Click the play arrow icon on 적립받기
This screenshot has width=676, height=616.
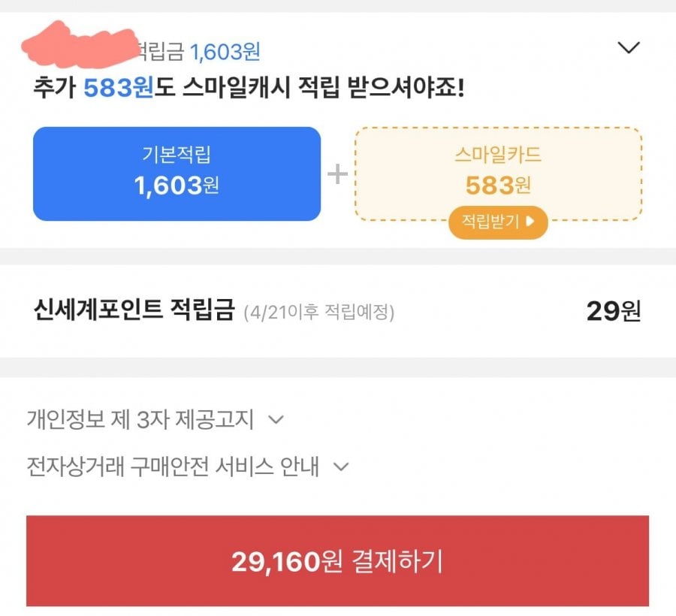[x=531, y=221]
